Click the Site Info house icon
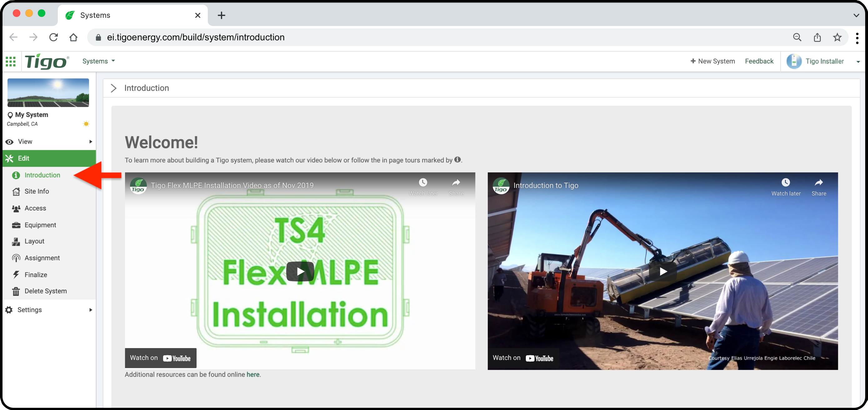The width and height of the screenshot is (868, 410). (16, 191)
